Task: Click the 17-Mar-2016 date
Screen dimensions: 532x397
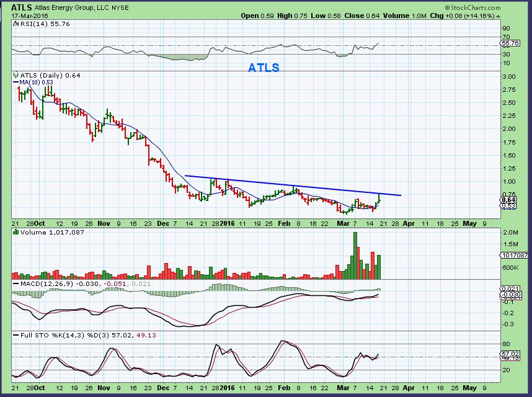Action: pyautogui.click(x=30, y=16)
